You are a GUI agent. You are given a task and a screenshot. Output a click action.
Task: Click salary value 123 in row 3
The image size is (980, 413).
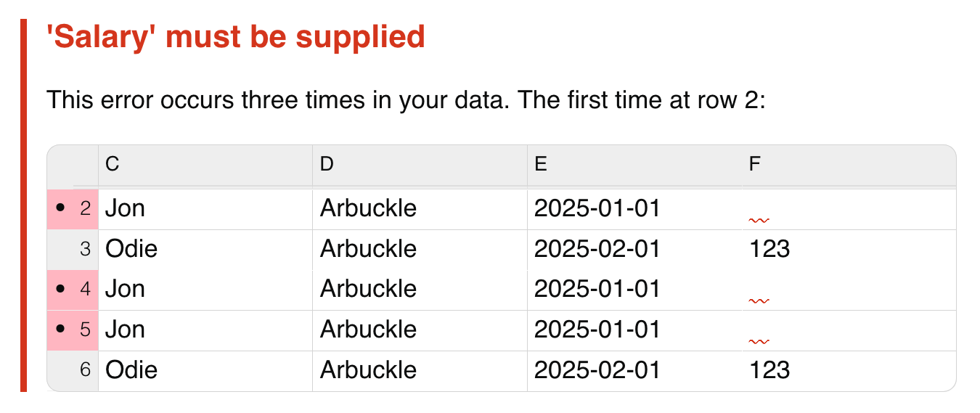769,250
